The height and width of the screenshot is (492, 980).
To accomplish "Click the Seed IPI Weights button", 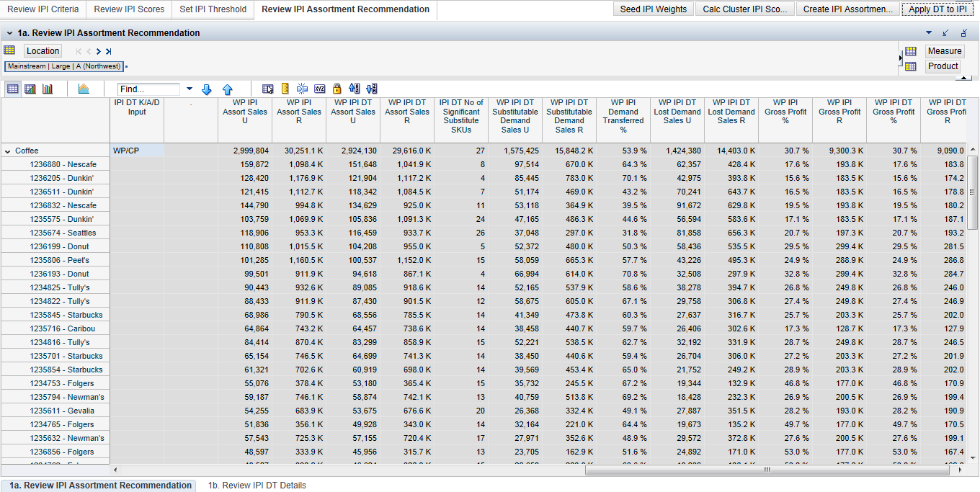I will pos(653,9).
